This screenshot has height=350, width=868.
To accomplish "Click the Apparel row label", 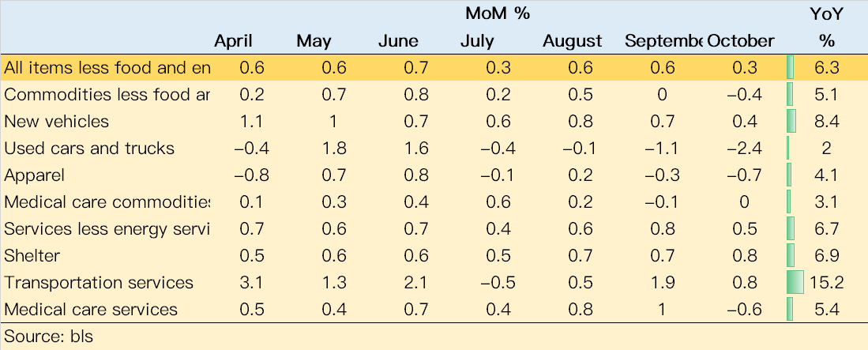I will tap(34, 175).
